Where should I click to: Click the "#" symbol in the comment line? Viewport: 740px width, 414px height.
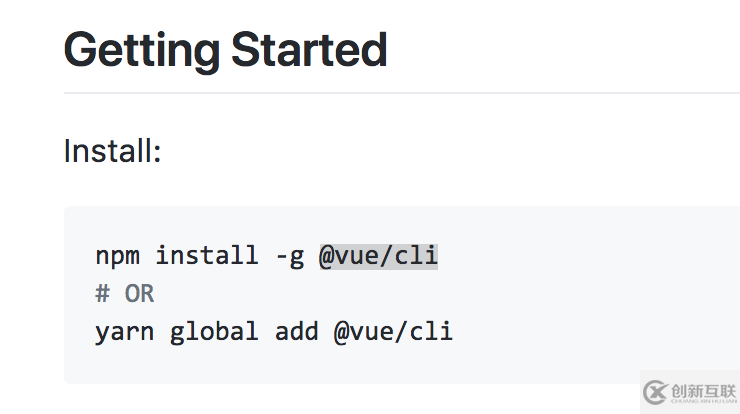102,294
